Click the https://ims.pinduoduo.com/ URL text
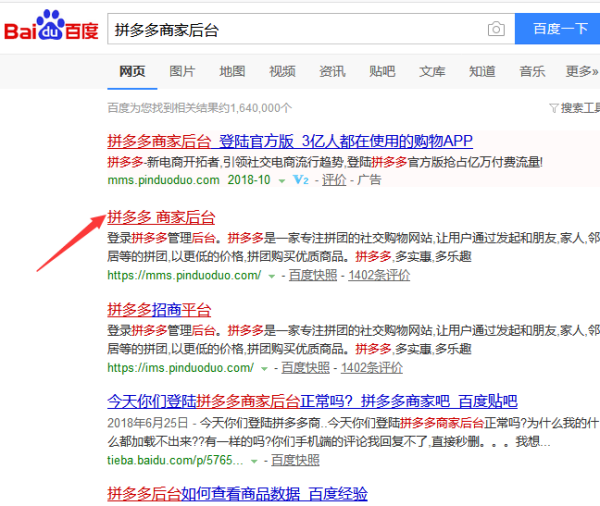Image resolution: width=600 pixels, height=506 pixels. point(180,368)
